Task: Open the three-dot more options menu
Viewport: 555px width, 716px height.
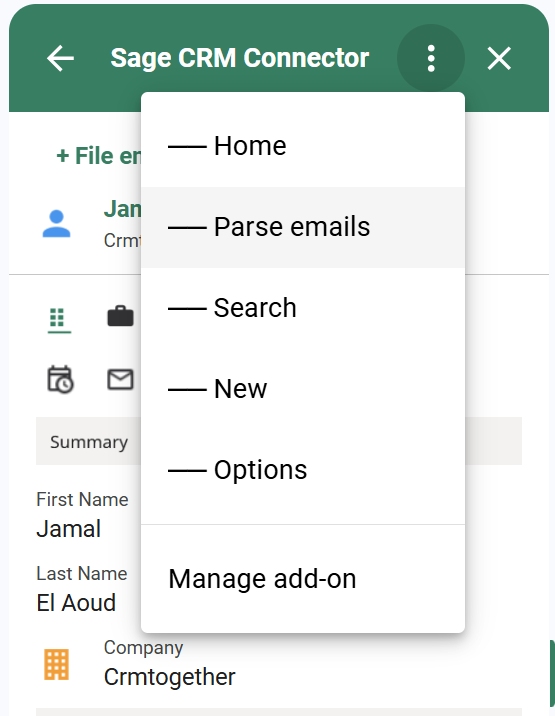Action: tap(431, 58)
